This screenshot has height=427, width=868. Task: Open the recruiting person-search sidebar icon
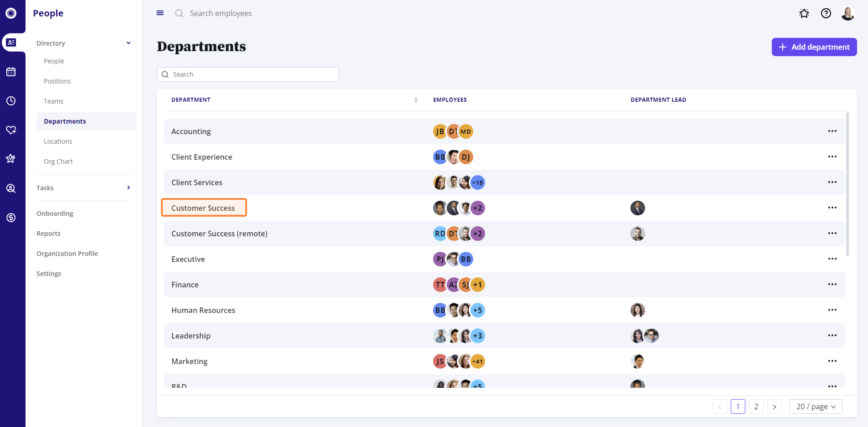tap(11, 188)
